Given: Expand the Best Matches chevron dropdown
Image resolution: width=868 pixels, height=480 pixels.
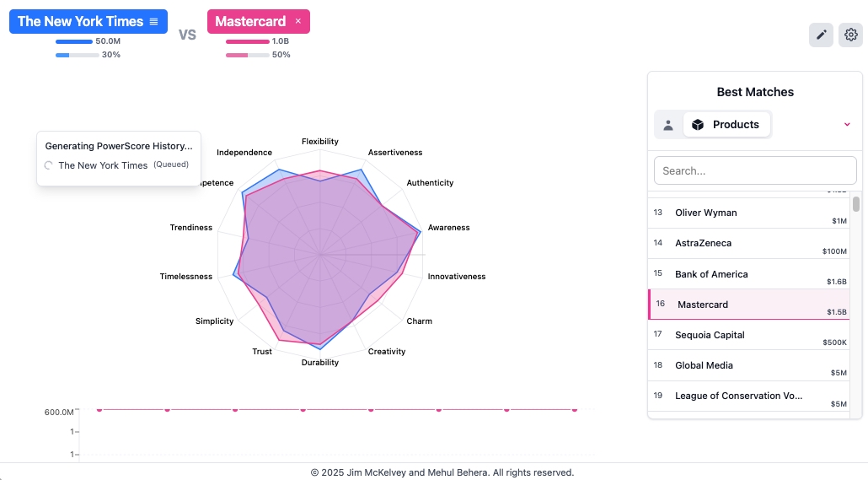Looking at the screenshot, I should (x=846, y=125).
